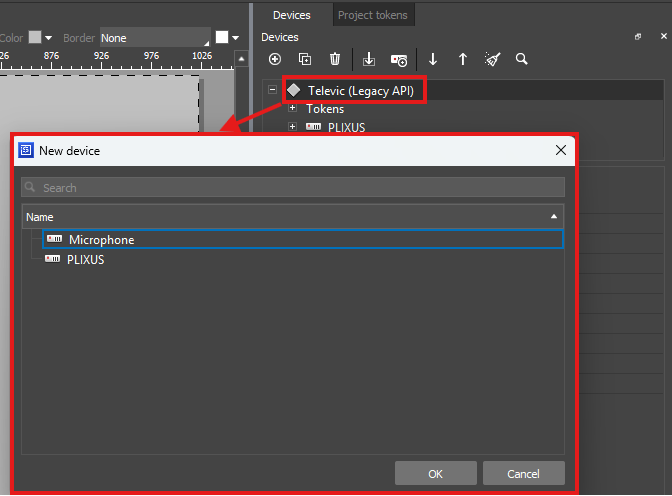672x496 pixels.
Task: Click the add device card icon
Action: point(399,60)
